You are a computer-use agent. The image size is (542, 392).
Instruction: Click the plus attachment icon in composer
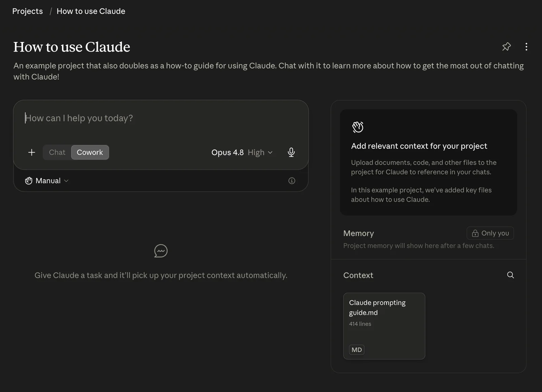[32, 152]
